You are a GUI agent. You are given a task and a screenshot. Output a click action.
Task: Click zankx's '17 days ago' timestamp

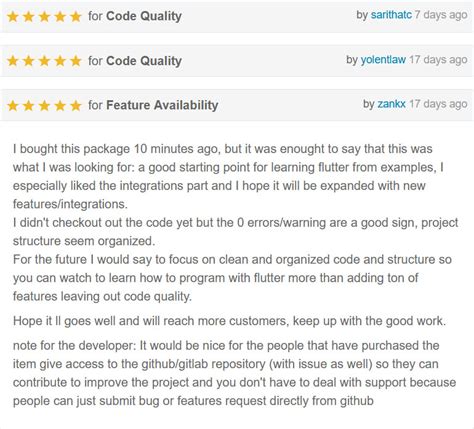pos(438,104)
